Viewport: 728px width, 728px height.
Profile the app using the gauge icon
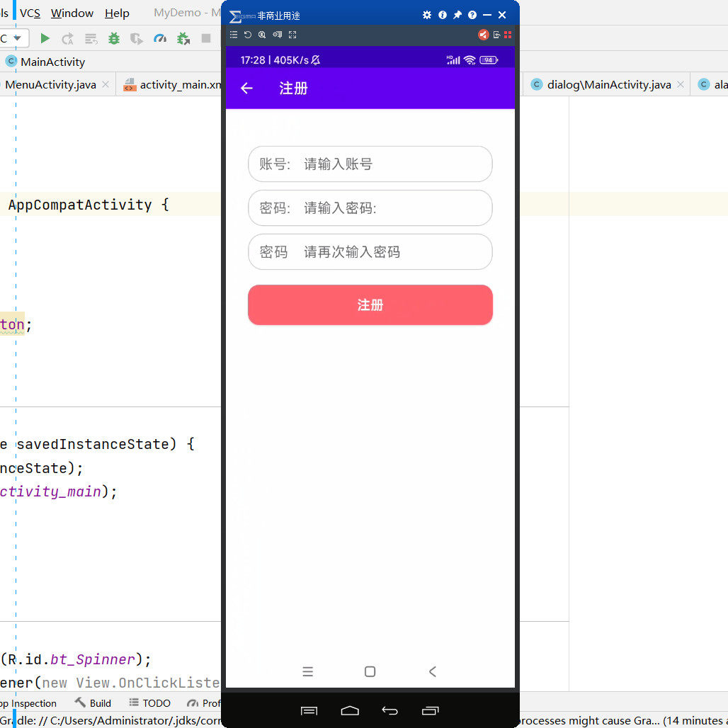pos(159,38)
